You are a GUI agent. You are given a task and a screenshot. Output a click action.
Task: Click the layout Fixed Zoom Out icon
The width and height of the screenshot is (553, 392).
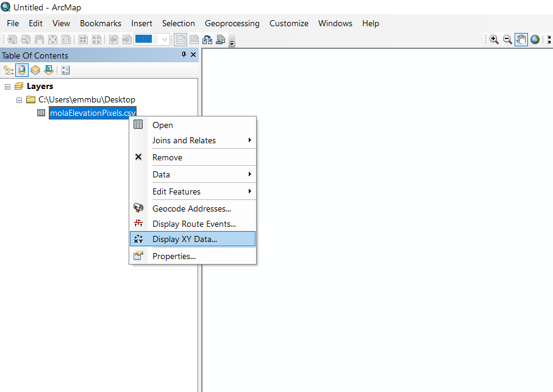(x=96, y=40)
